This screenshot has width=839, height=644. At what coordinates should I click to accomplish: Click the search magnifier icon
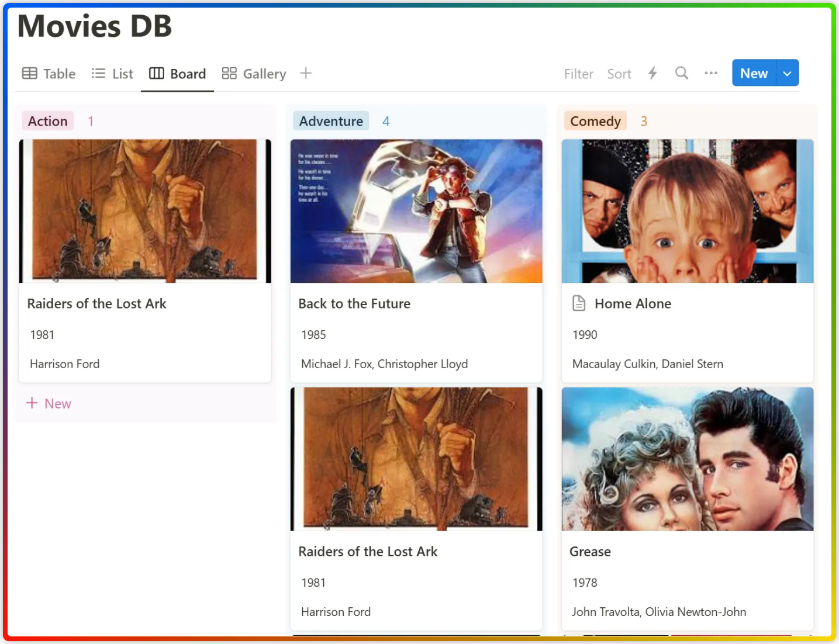(681, 73)
